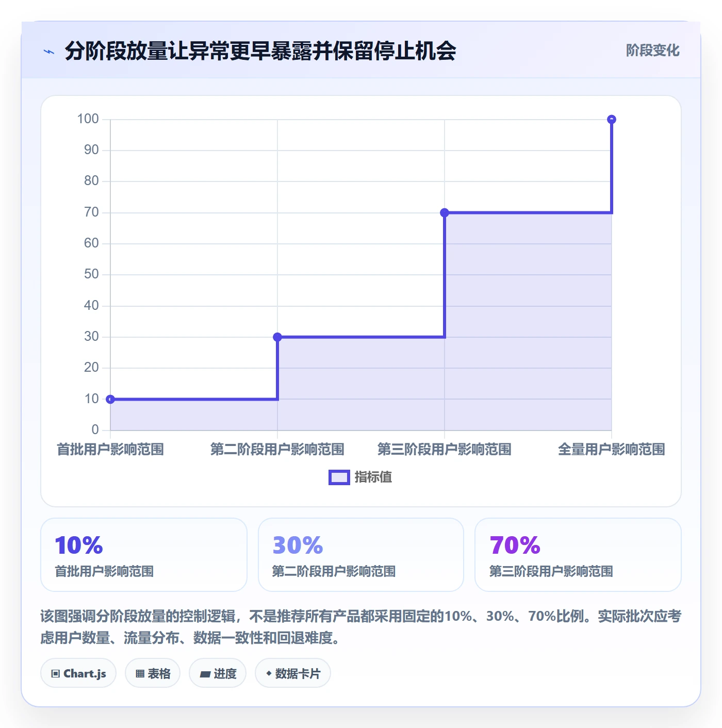
Task: Click the 指标值 legend label
Action: pos(373,477)
